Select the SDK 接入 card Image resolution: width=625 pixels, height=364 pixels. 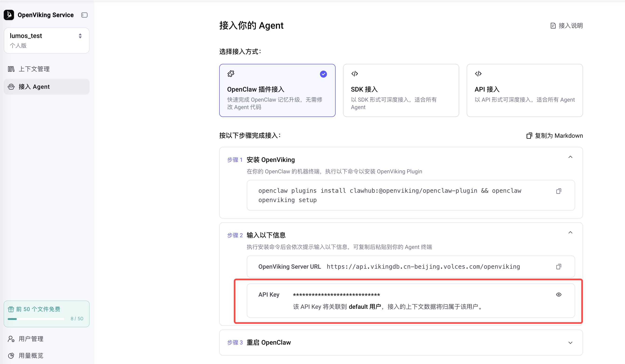click(x=401, y=90)
